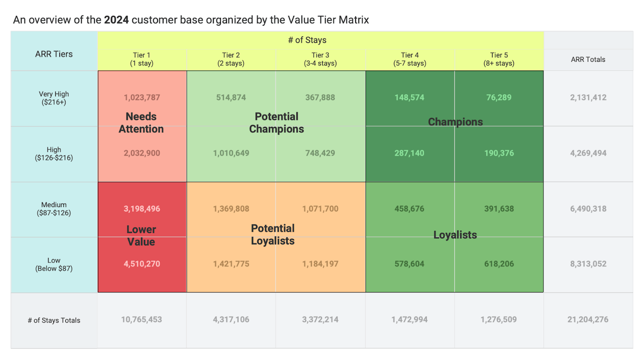Select the Potential Champions segment label
The width and height of the screenshot is (644, 358).
[x=276, y=123]
